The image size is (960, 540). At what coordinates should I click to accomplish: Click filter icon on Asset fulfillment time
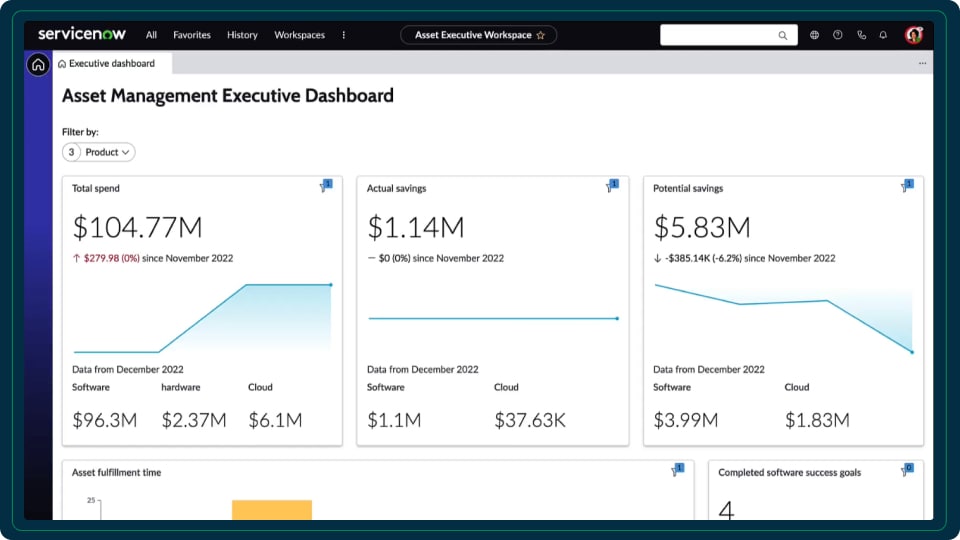tap(677, 469)
